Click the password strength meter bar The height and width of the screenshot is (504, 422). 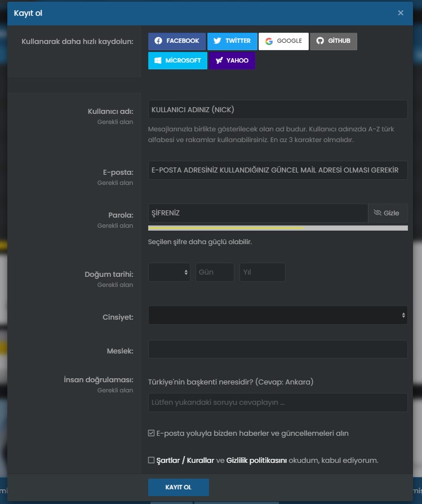point(278,228)
